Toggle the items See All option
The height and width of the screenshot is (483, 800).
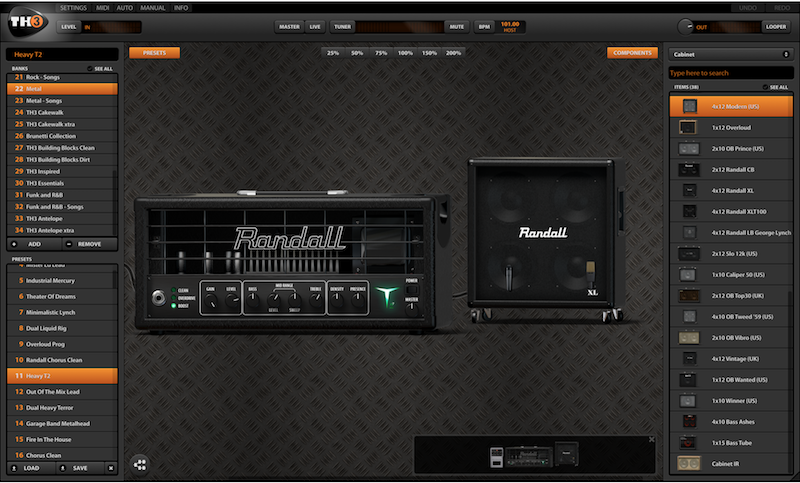(x=776, y=87)
